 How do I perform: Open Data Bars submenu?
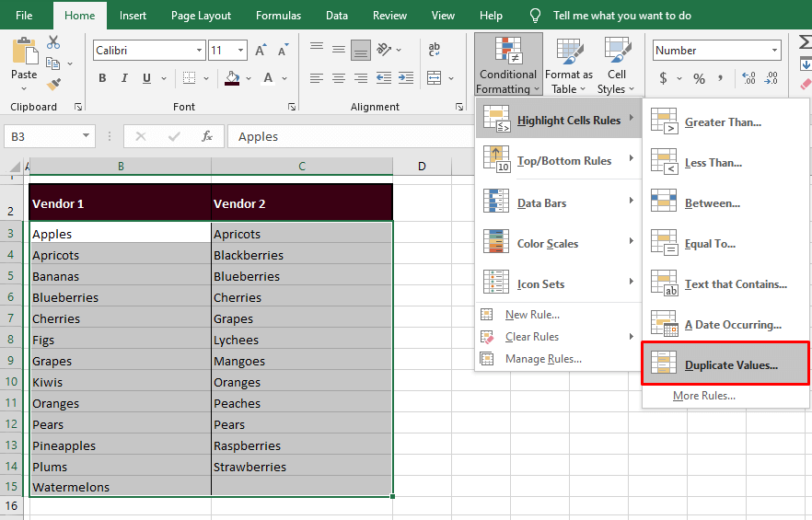point(558,203)
